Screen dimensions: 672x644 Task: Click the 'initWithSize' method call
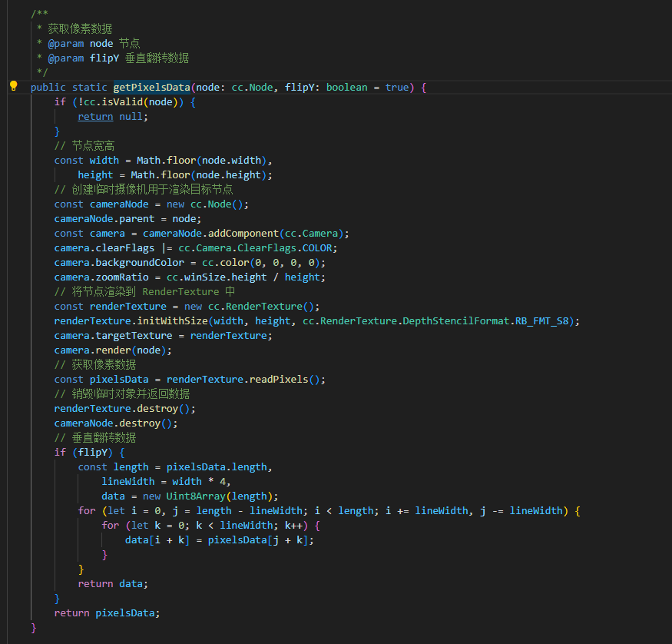tap(172, 320)
